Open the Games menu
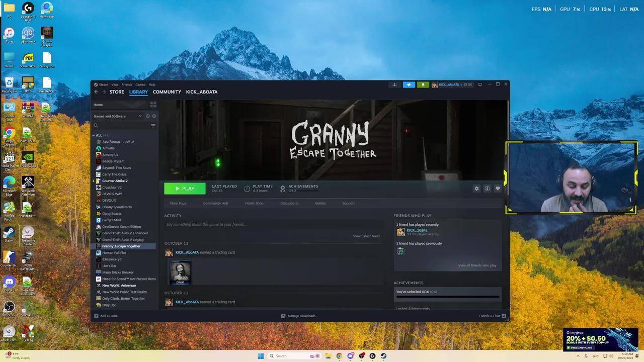Image resolution: width=644 pixels, height=362 pixels. (x=140, y=84)
